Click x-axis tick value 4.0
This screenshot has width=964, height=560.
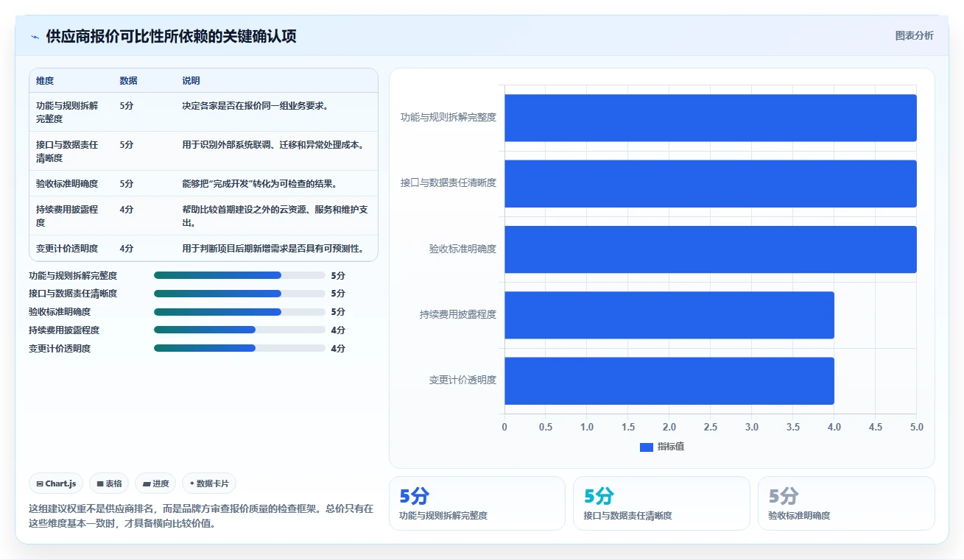pos(834,427)
